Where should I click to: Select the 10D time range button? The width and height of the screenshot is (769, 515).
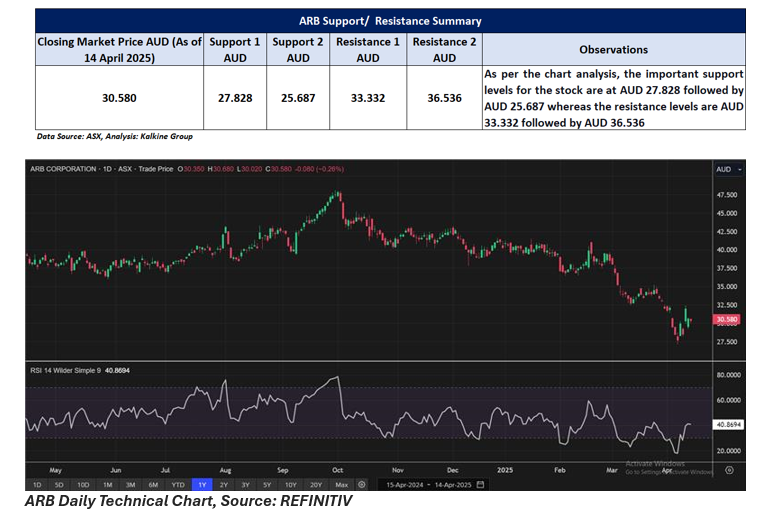coord(83,485)
